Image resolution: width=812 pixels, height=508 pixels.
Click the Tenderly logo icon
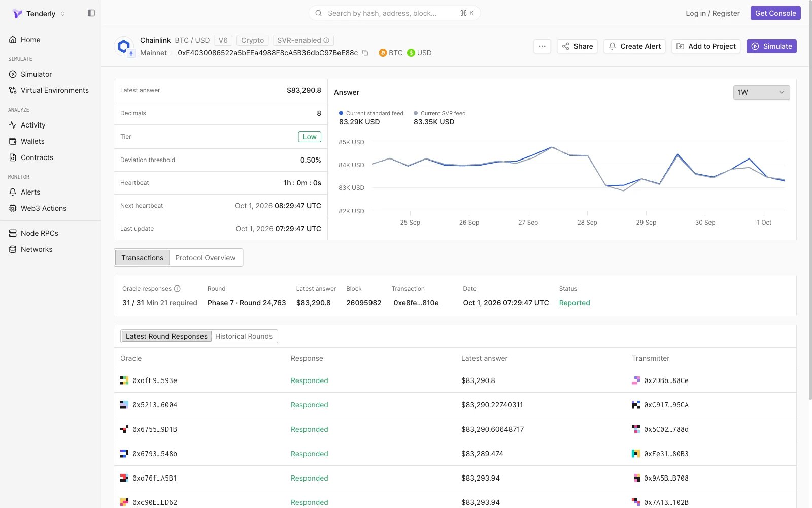(17, 14)
